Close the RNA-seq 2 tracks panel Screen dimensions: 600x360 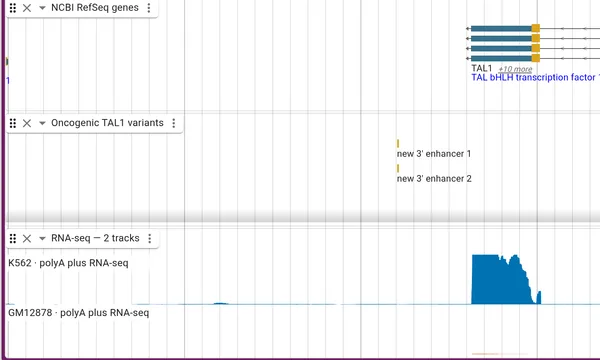pyautogui.click(x=27, y=238)
